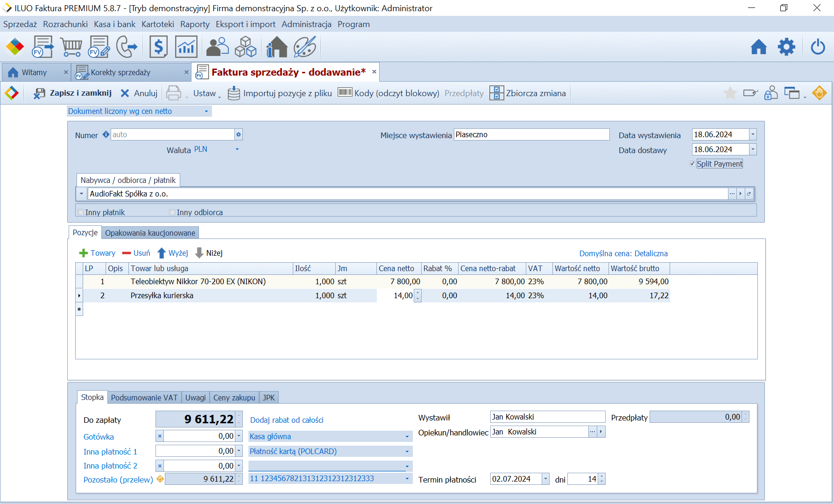The height and width of the screenshot is (504, 834).
Task: Click the x toggle next to Gotówka amount
Action: (160, 436)
